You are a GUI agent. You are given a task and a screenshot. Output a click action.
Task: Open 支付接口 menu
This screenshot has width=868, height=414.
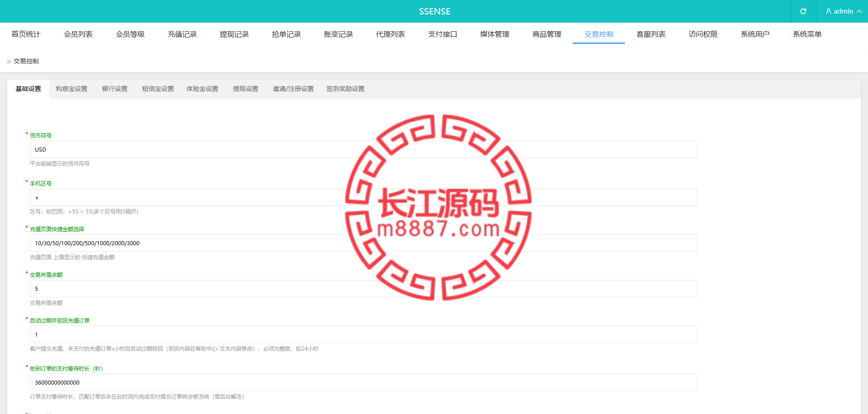[442, 34]
